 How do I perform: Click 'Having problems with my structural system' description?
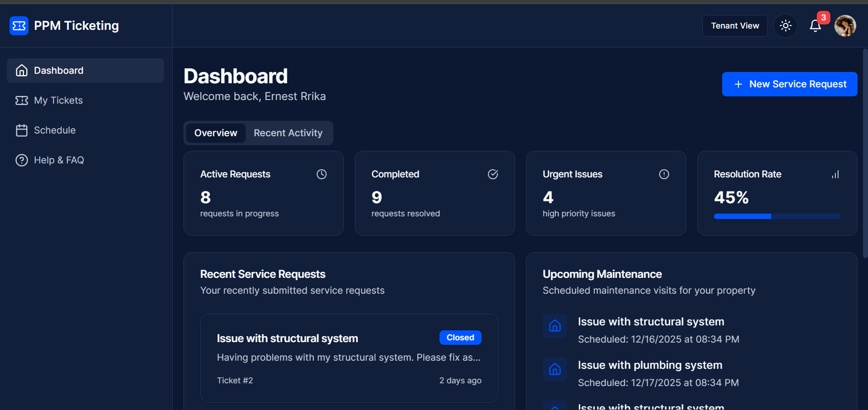349,358
